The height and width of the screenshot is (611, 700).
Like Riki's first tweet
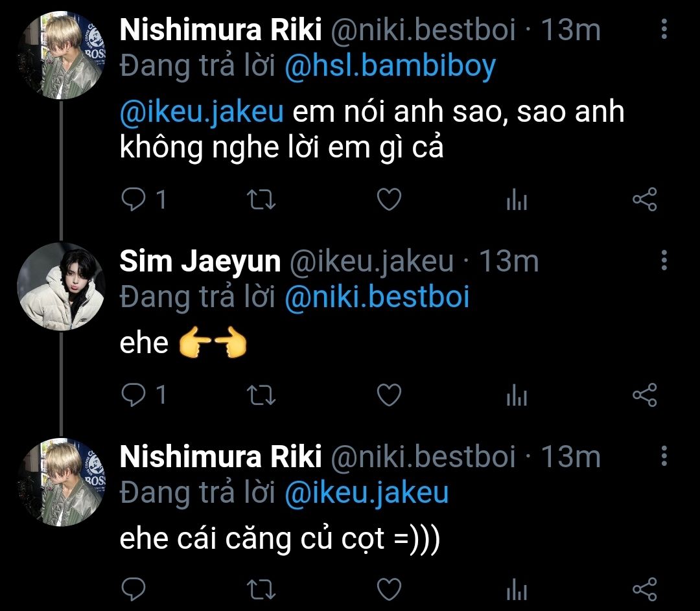389,200
